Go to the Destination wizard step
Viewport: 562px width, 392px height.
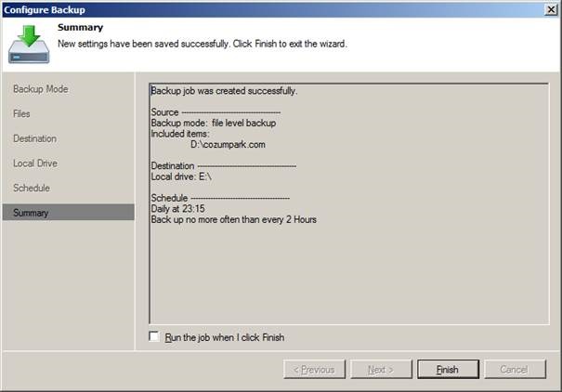pyautogui.click(x=34, y=138)
